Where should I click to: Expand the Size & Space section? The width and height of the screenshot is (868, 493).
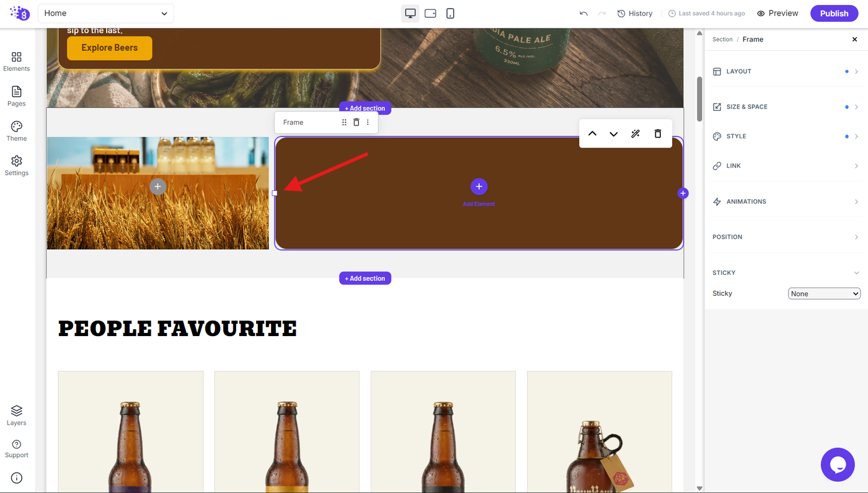(786, 107)
